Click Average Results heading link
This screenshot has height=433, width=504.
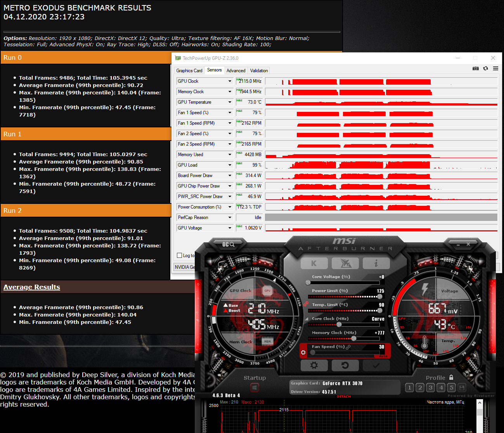[x=32, y=287]
